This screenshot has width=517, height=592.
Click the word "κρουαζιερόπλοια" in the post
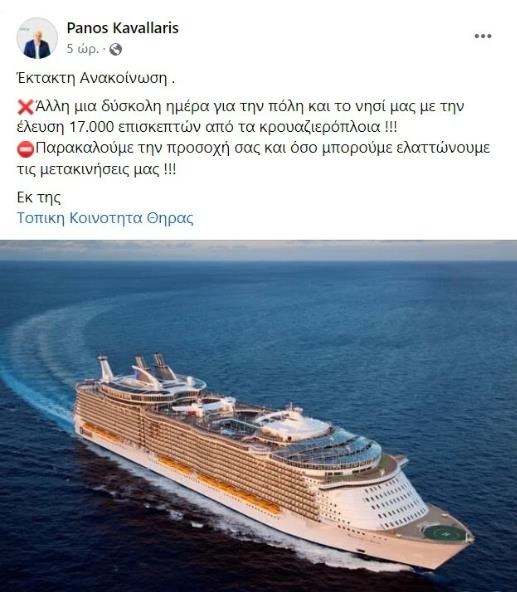pyautogui.click(x=319, y=127)
